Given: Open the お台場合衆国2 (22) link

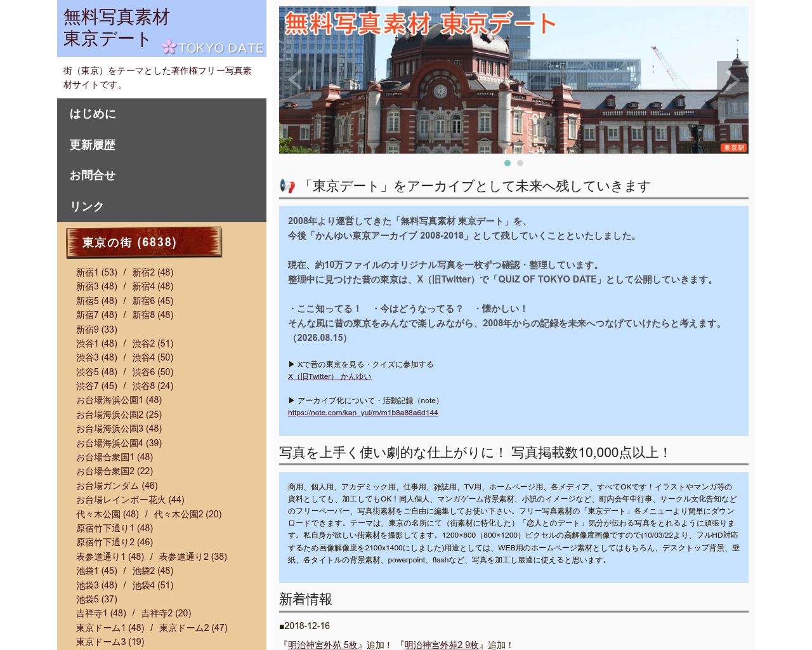Looking at the screenshot, I should pyautogui.click(x=114, y=471).
